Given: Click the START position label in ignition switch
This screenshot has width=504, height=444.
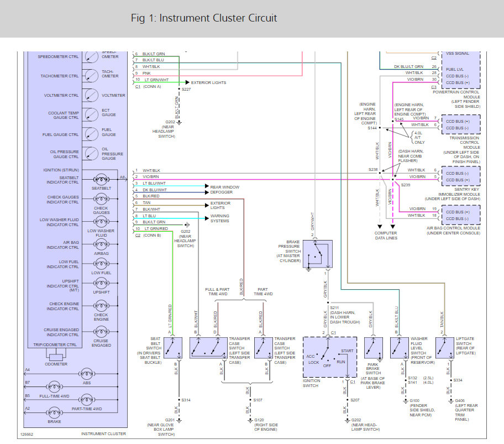Looking at the screenshot, I should [x=347, y=351].
